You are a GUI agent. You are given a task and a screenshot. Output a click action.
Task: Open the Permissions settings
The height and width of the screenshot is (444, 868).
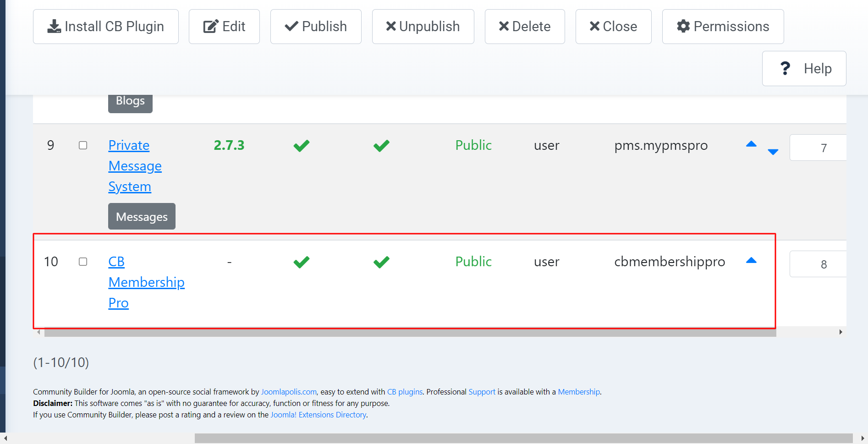pos(723,27)
